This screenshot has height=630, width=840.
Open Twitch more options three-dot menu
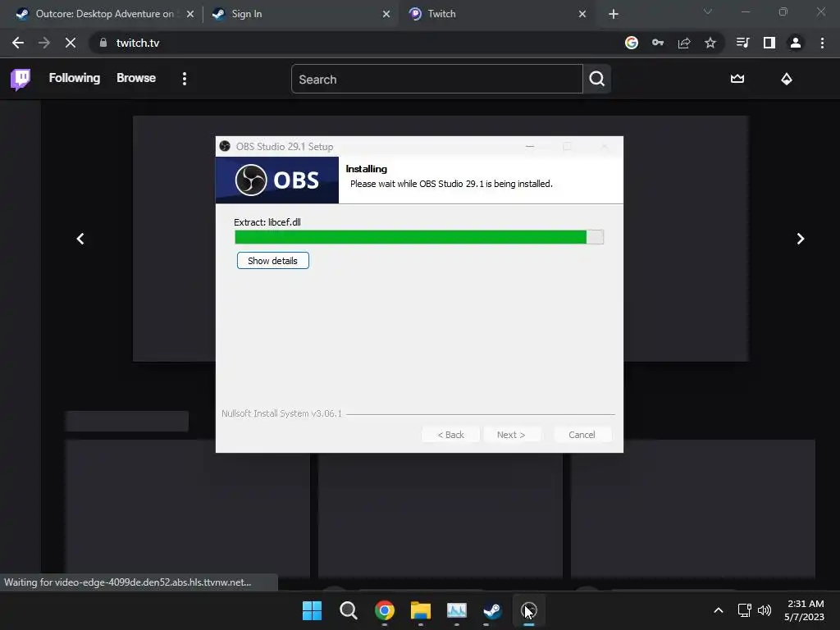pos(185,80)
